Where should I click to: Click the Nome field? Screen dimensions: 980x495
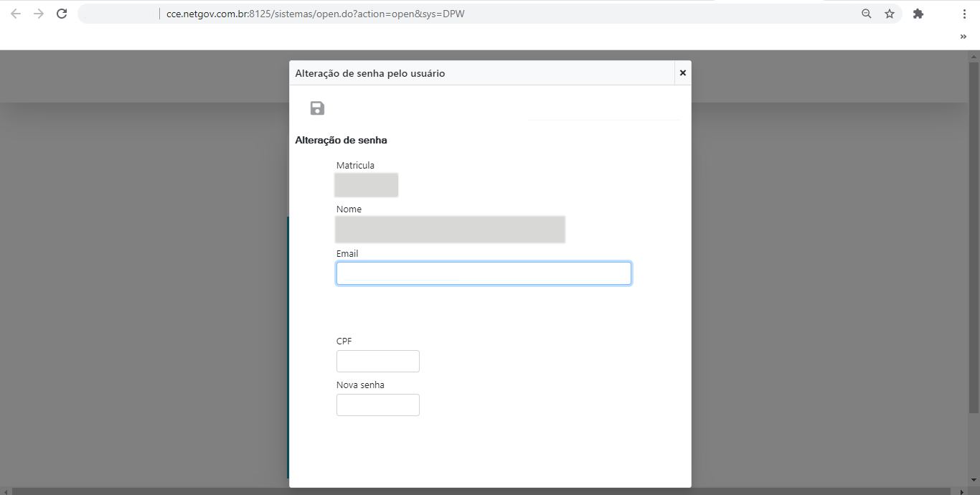(450, 230)
